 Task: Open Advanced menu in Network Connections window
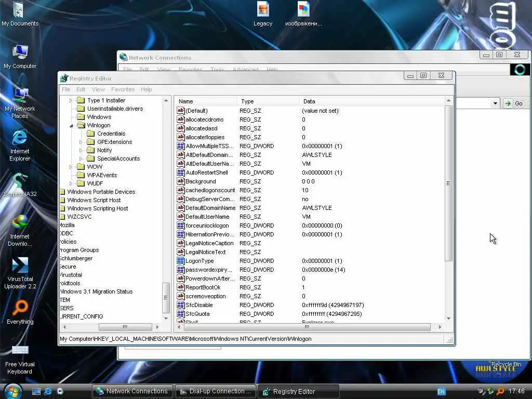[245, 69]
